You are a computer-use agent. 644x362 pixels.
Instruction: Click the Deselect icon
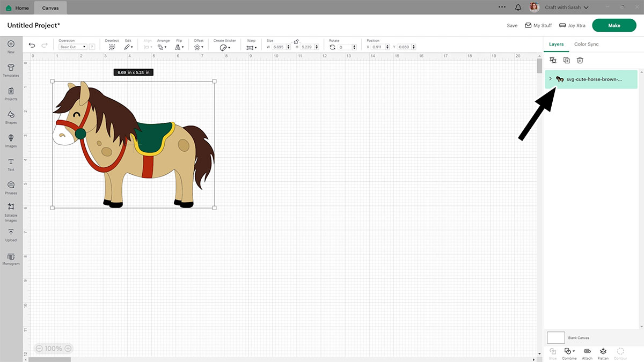point(112,47)
